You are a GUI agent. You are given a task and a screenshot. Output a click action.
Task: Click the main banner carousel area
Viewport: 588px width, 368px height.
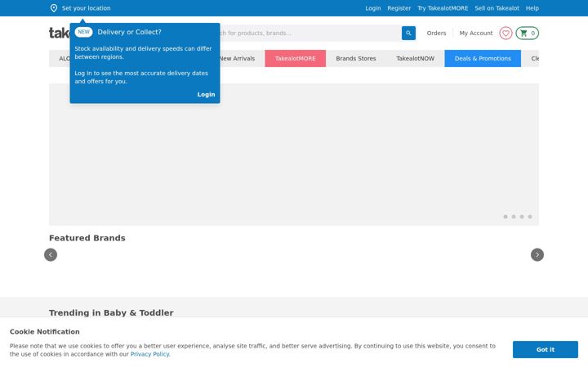pos(294,155)
